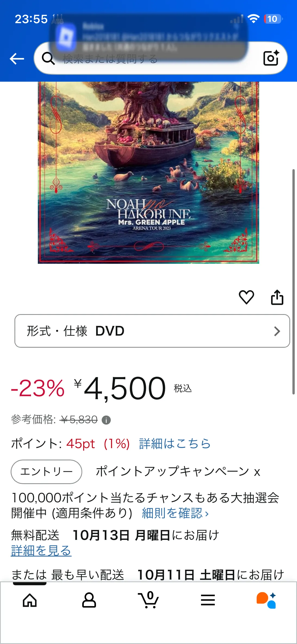Tap the search magnifier icon
Image resolution: width=297 pixels, height=644 pixels.
point(48,58)
